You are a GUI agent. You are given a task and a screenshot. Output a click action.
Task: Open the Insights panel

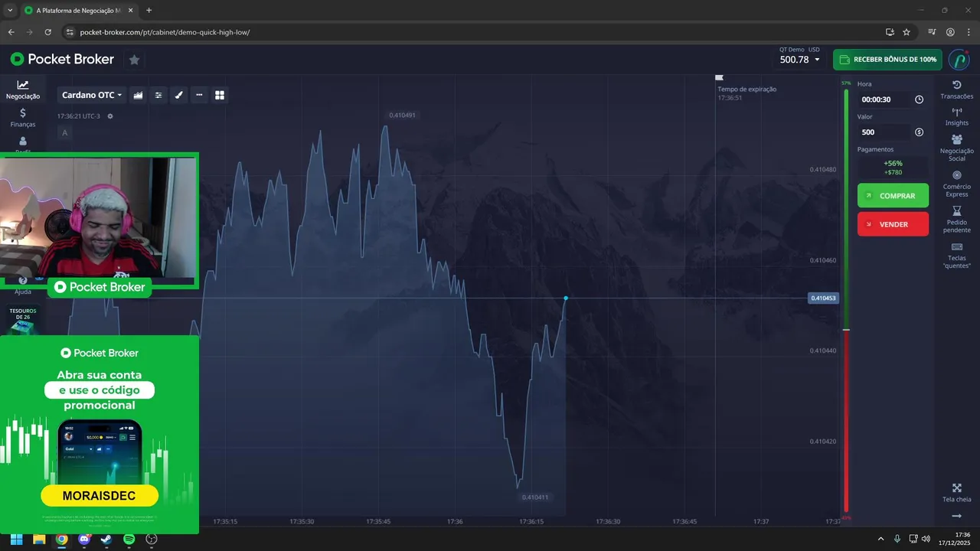click(x=956, y=117)
